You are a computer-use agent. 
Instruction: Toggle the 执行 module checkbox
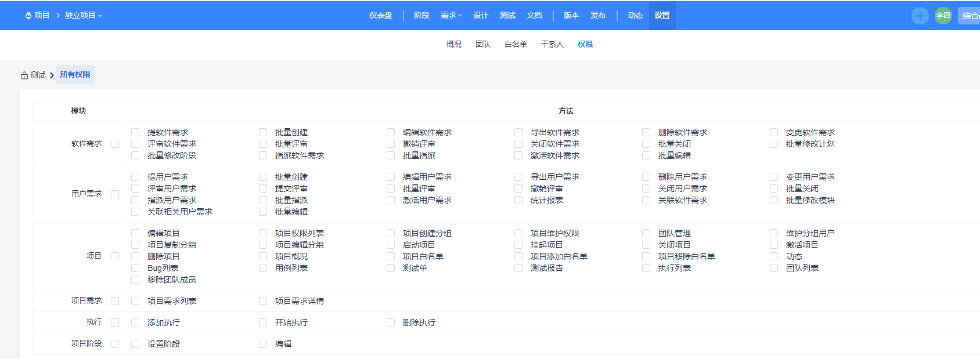[x=115, y=322]
